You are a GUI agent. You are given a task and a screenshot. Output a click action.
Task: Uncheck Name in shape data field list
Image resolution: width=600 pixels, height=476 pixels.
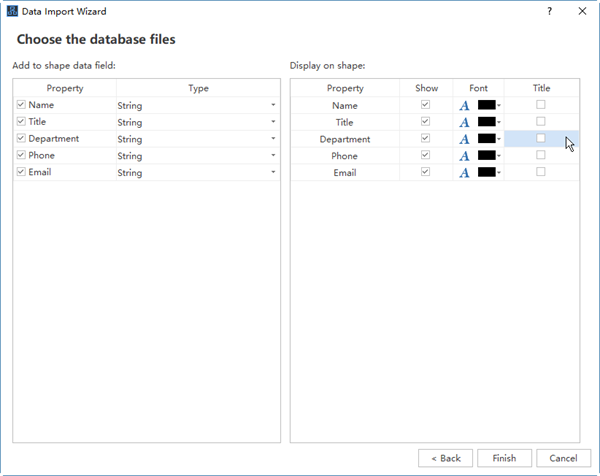21,104
